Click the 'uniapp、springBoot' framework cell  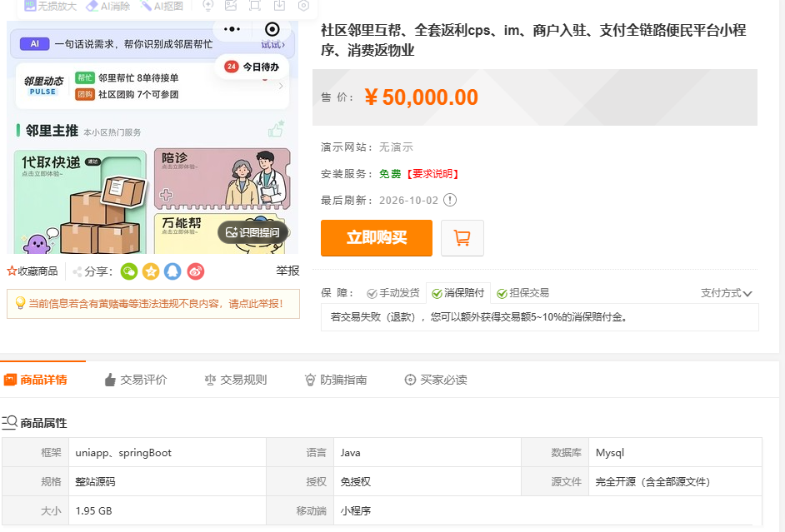[x=167, y=453]
